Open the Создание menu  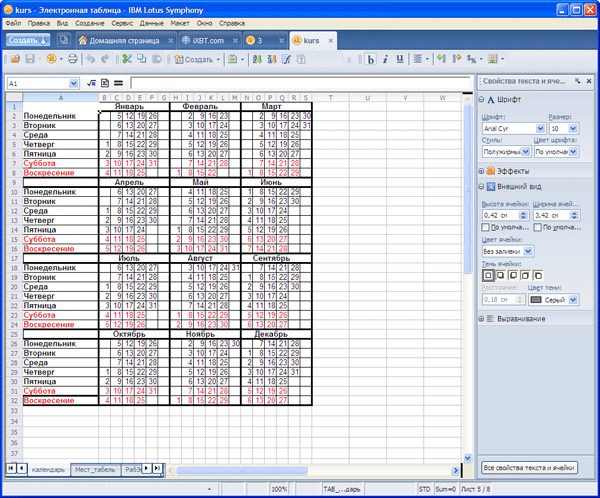pyautogui.click(x=90, y=23)
